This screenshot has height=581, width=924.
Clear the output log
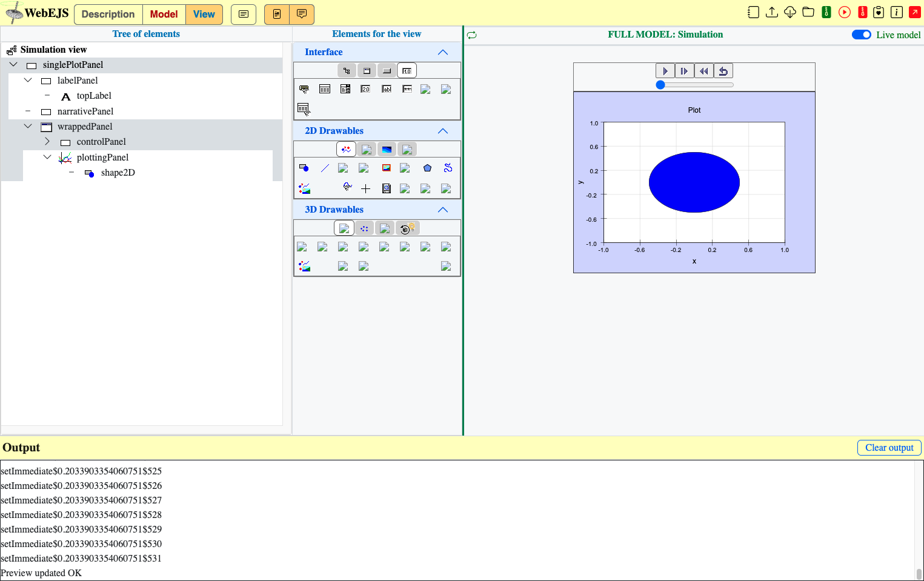889,447
